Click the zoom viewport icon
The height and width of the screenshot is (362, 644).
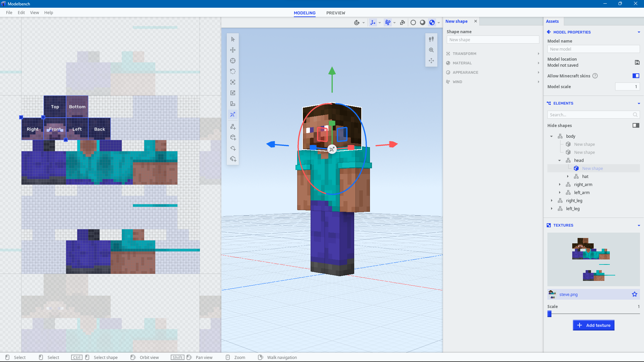pos(431,50)
